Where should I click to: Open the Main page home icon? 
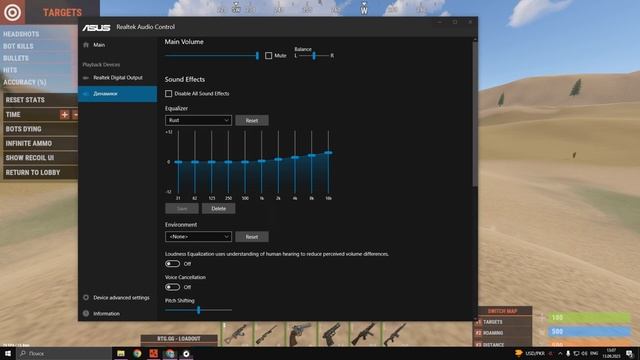pyautogui.click(x=86, y=45)
